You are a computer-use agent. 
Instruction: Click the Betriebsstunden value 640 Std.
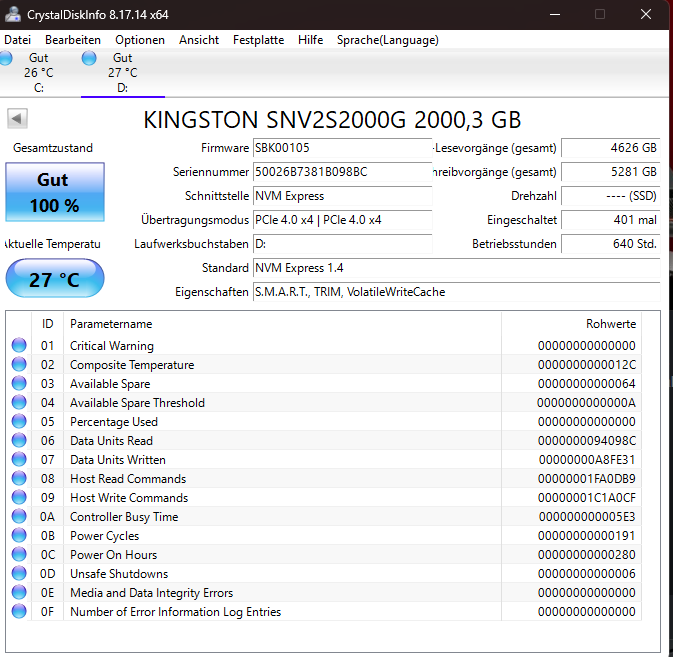pos(610,244)
